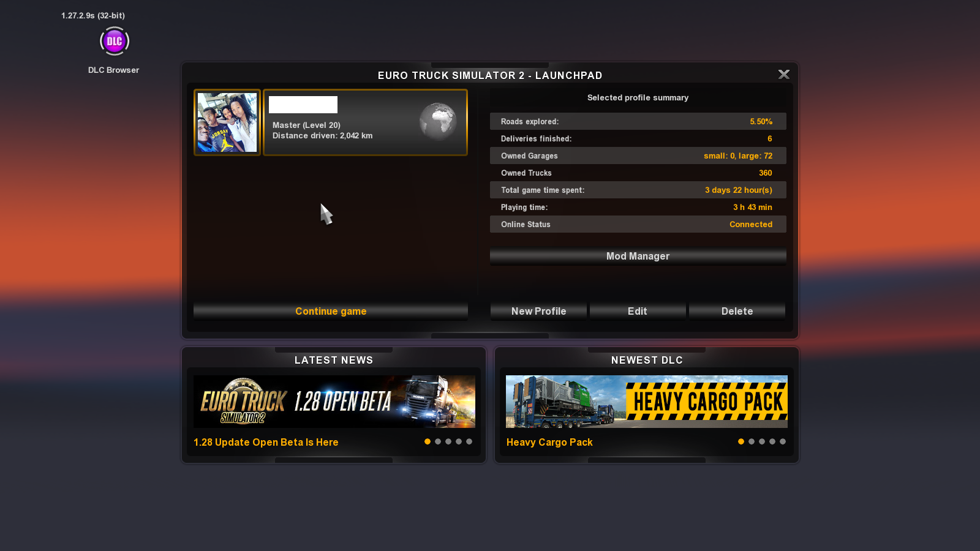
Task: Select the profile avatar photo
Action: [x=227, y=122]
